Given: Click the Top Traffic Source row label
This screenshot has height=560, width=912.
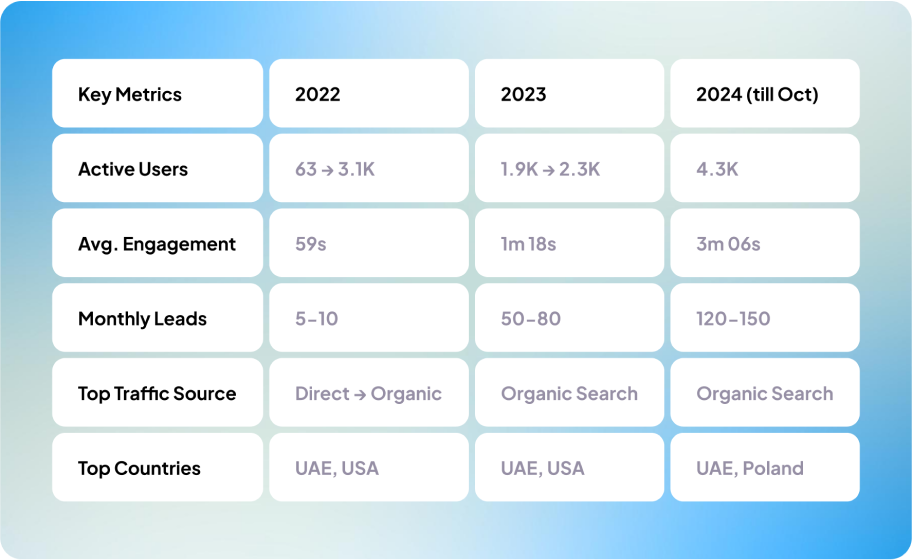Looking at the screenshot, I should (157, 393).
